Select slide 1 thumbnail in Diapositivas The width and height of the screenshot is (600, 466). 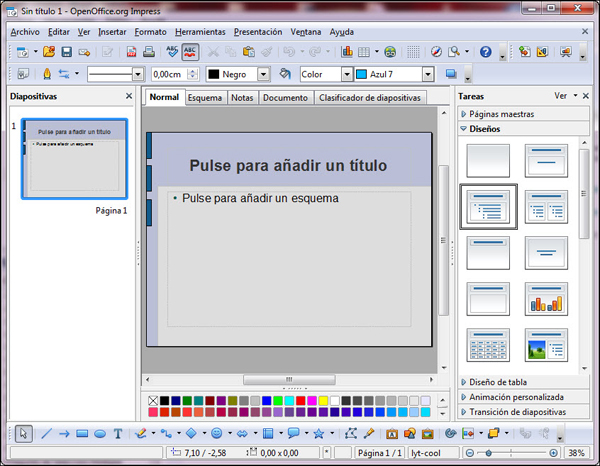75,159
